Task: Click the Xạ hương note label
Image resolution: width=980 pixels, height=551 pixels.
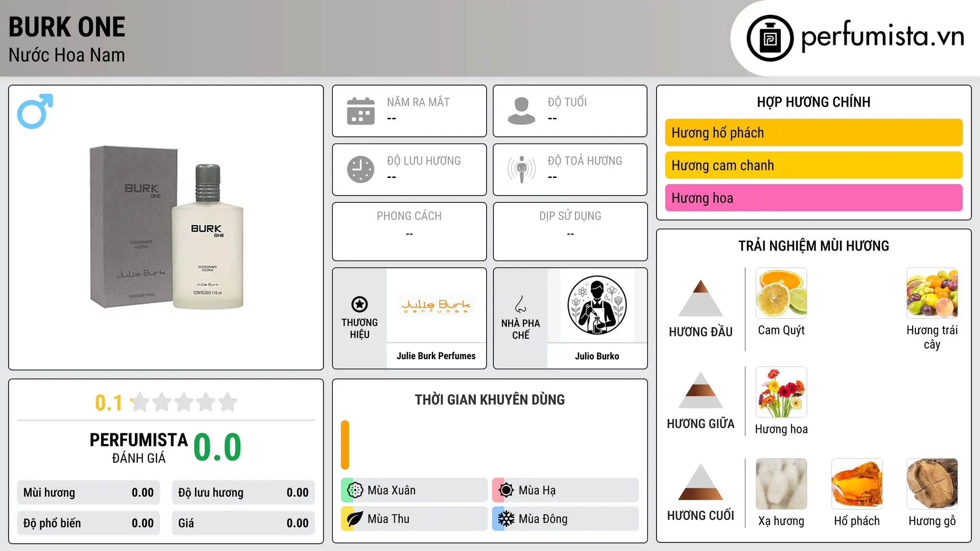Action: click(781, 521)
